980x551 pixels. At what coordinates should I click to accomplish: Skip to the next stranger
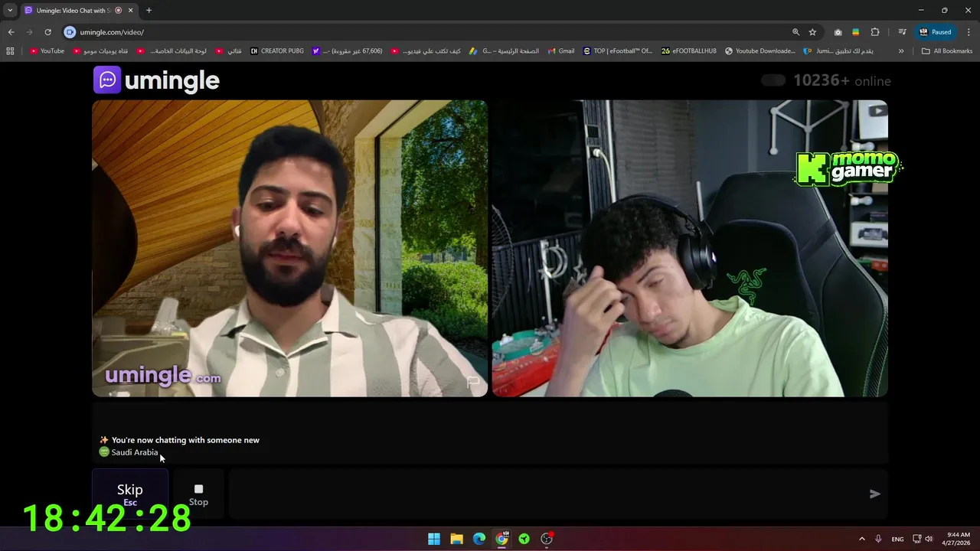(x=130, y=494)
